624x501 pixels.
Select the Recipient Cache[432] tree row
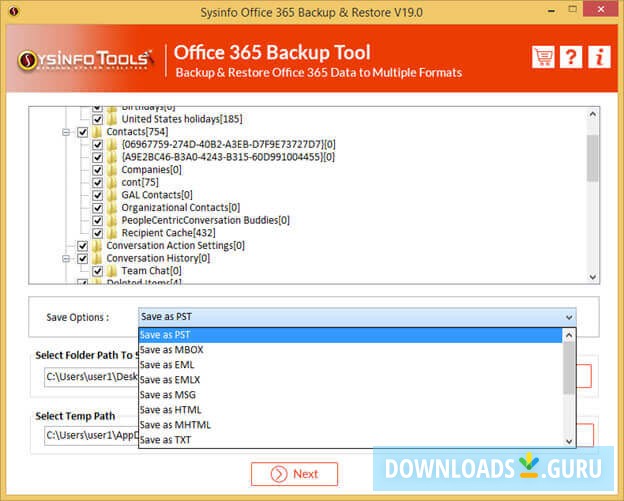(169, 233)
